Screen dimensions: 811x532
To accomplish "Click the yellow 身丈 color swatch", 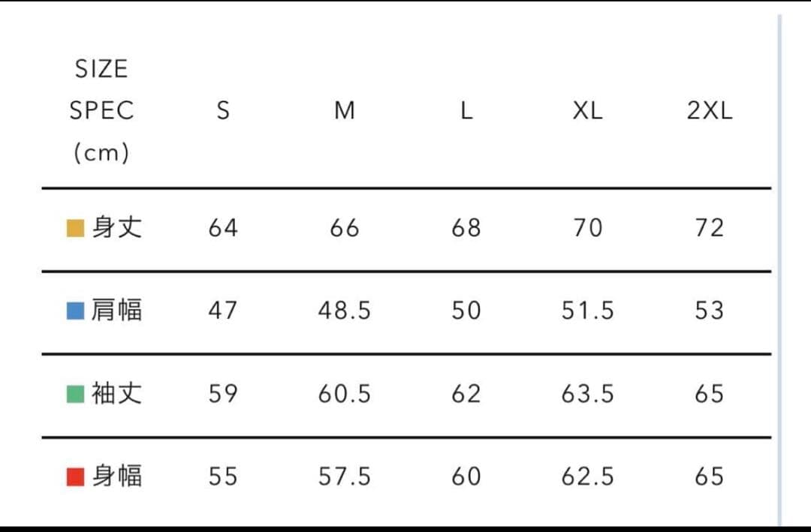I will coord(74,228).
